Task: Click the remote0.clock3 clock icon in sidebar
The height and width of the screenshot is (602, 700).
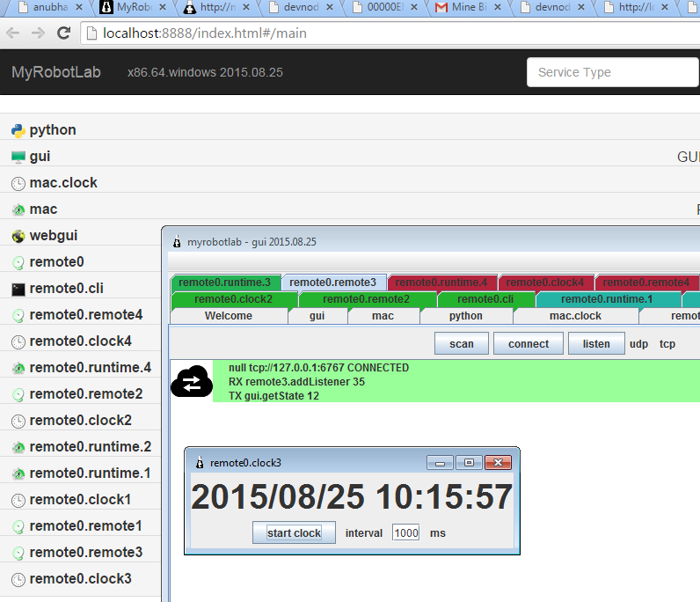Action: click(x=18, y=580)
